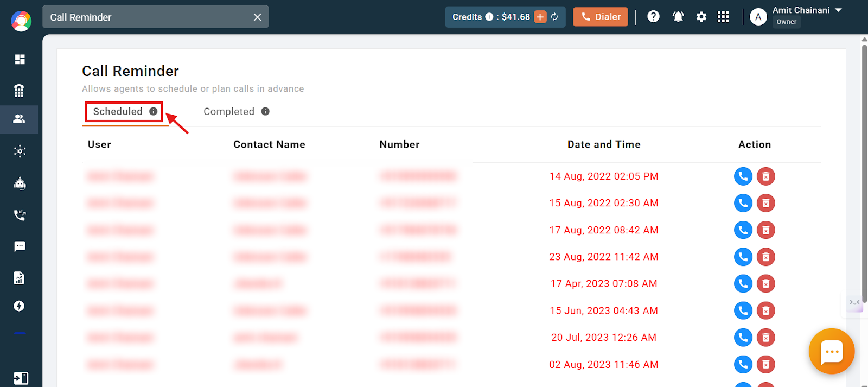Refresh the credits balance

554,17
